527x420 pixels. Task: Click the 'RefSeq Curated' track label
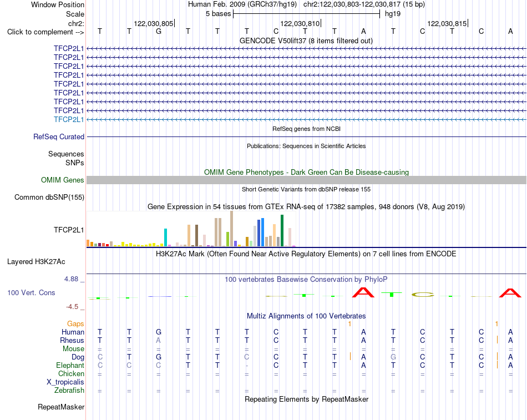coord(59,137)
